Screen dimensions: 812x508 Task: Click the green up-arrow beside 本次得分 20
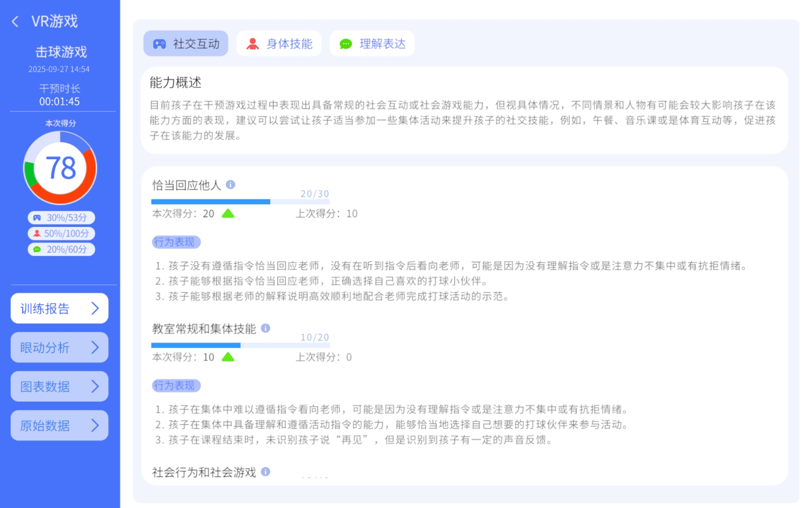pos(228,213)
